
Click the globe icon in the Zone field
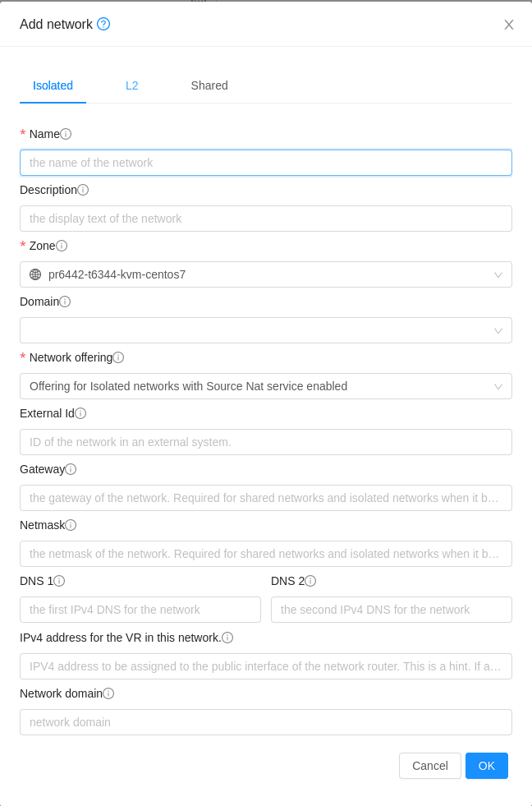pyautogui.click(x=34, y=274)
